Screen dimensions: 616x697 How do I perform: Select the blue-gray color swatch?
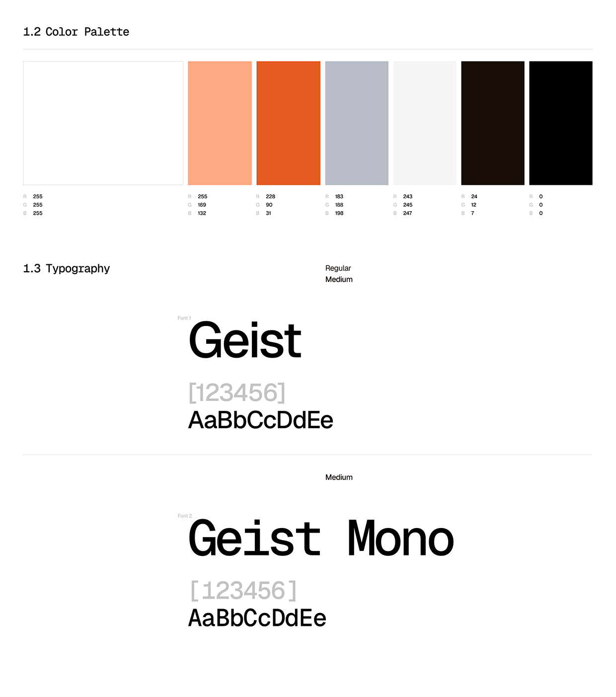(356, 123)
